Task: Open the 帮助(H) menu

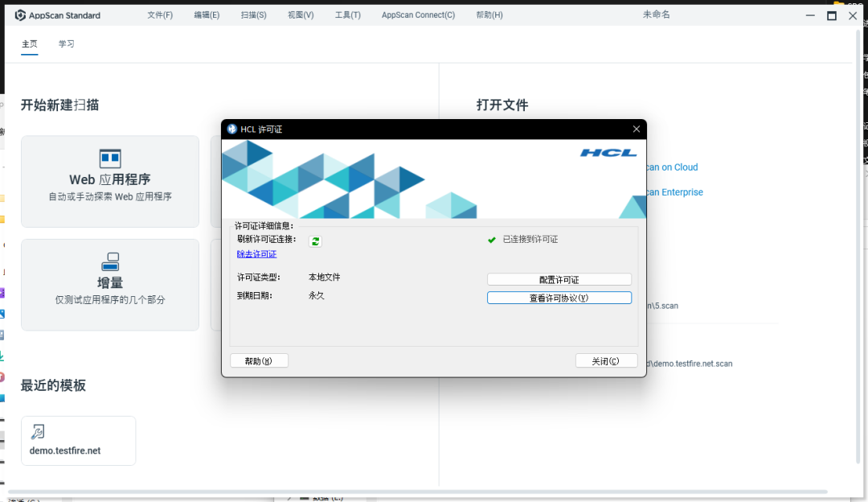Action: [489, 15]
